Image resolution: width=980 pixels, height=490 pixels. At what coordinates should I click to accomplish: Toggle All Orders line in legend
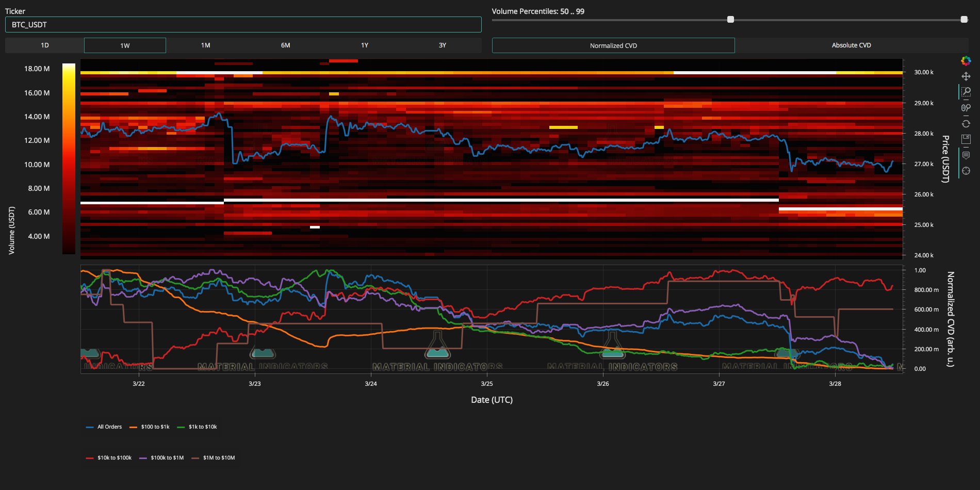click(x=104, y=427)
